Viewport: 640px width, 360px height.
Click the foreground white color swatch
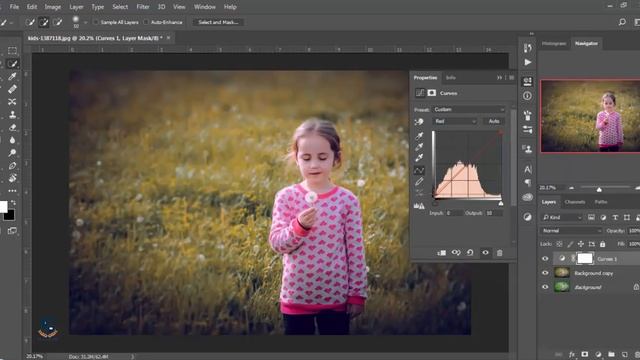[3, 207]
